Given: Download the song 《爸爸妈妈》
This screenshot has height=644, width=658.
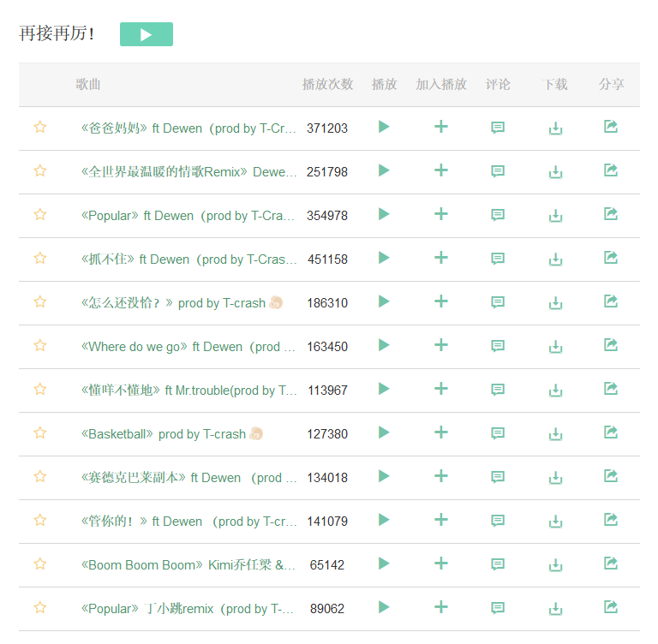Looking at the screenshot, I should pos(555,128).
